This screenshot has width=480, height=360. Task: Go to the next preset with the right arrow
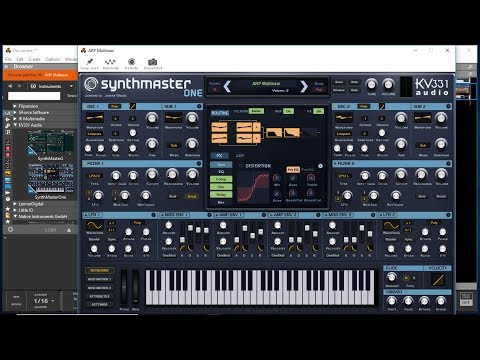tap(304, 87)
